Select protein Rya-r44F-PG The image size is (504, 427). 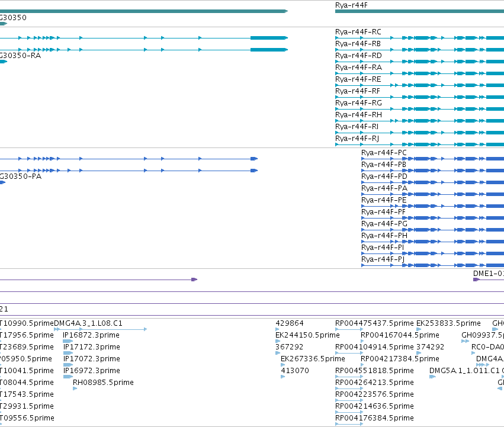pyautogui.click(x=384, y=224)
